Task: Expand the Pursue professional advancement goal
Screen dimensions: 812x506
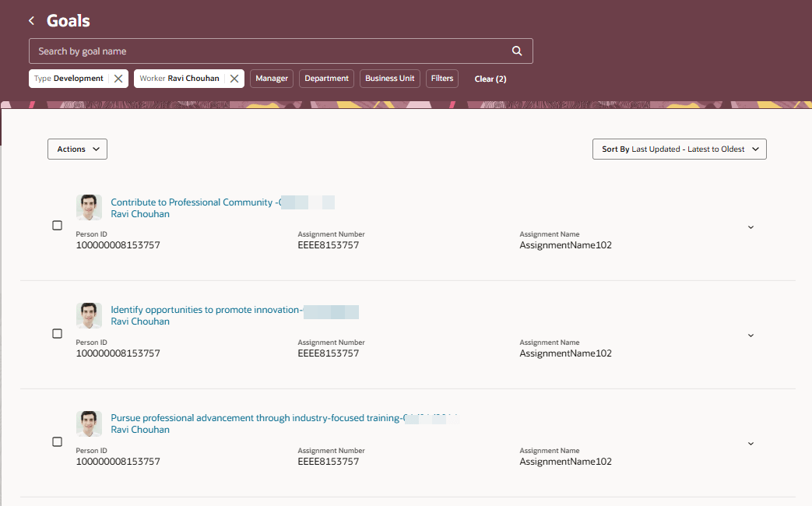Action: coord(750,443)
